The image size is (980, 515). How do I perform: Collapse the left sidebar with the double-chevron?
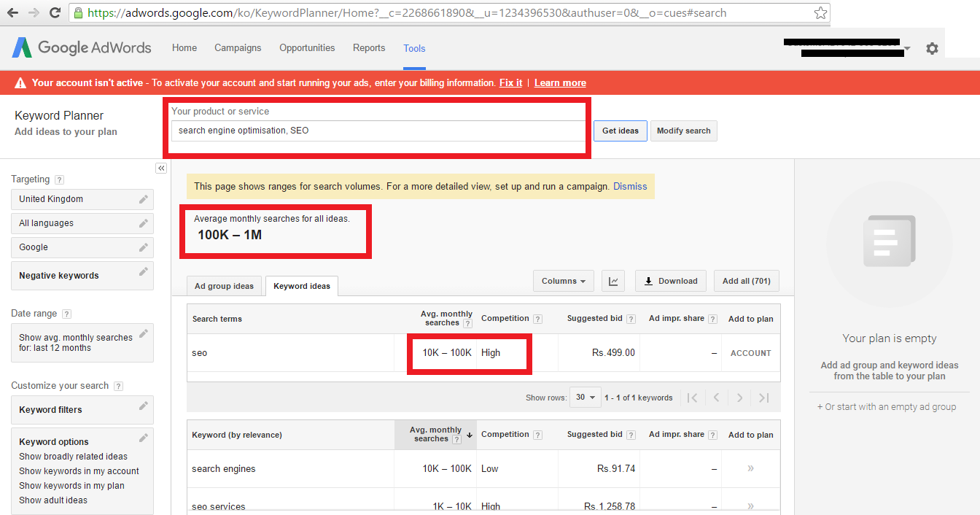161,168
